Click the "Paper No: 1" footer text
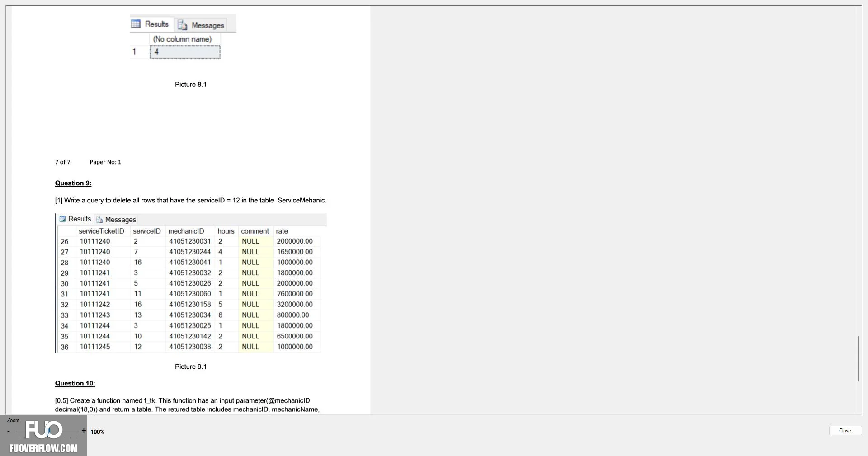The image size is (868, 456). (105, 162)
